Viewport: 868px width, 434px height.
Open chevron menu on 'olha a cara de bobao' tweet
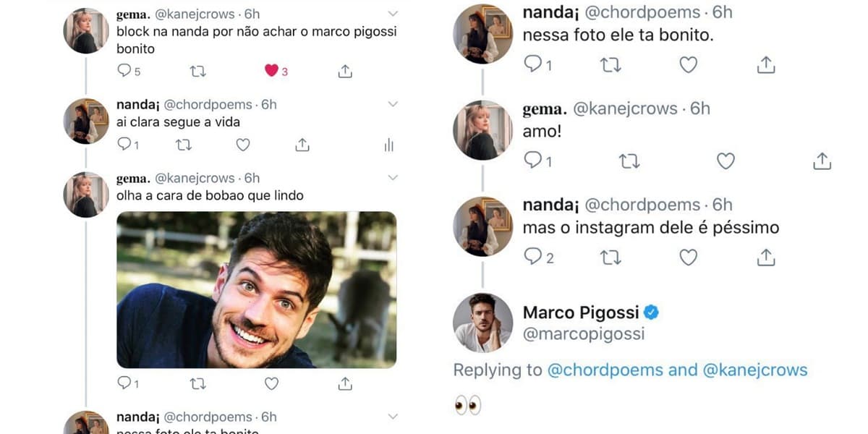pos(393,177)
